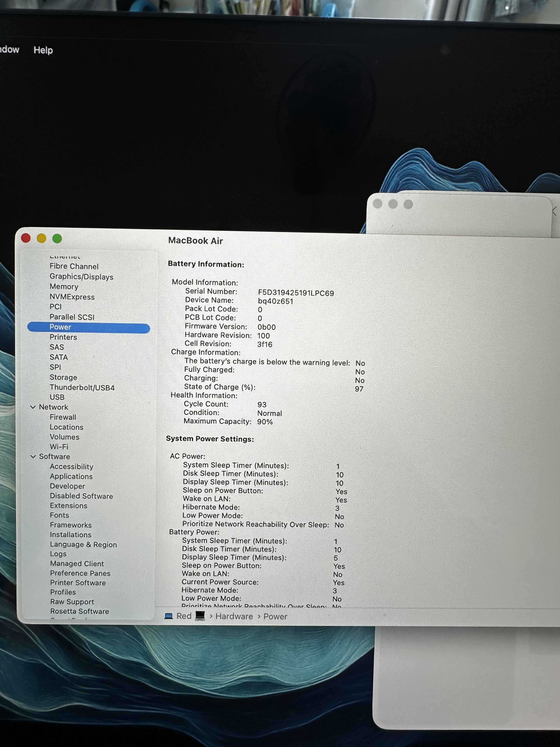Click the Red computer name in path bar
This screenshot has width=560, height=747.
tap(184, 616)
